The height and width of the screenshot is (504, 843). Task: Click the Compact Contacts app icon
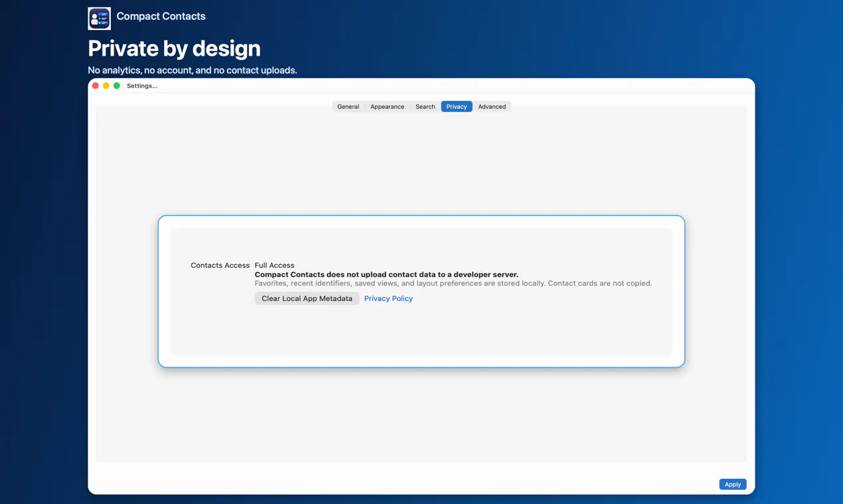coord(100,18)
